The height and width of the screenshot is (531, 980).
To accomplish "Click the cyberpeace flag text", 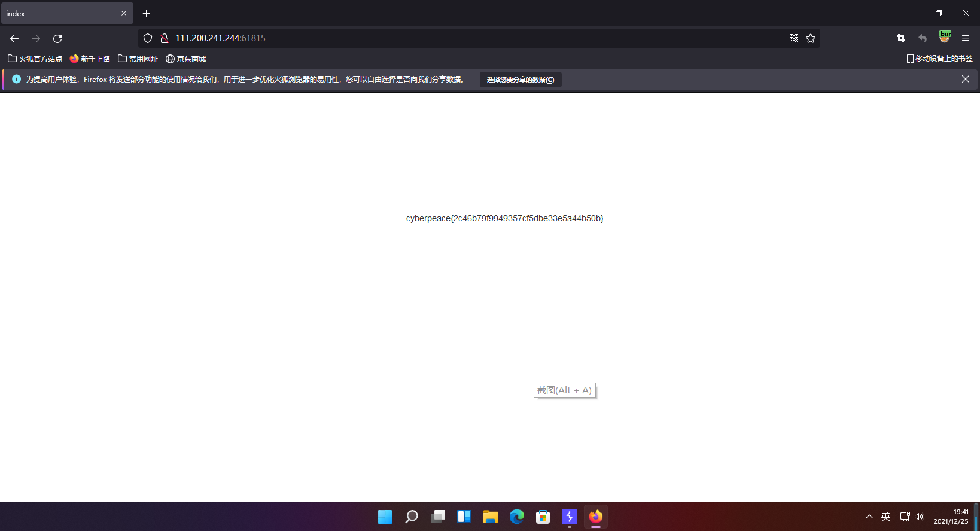I will click(x=505, y=218).
